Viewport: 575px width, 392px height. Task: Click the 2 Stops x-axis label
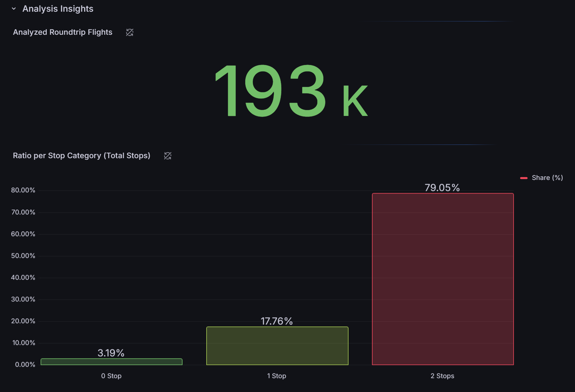pyautogui.click(x=442, y=376)
